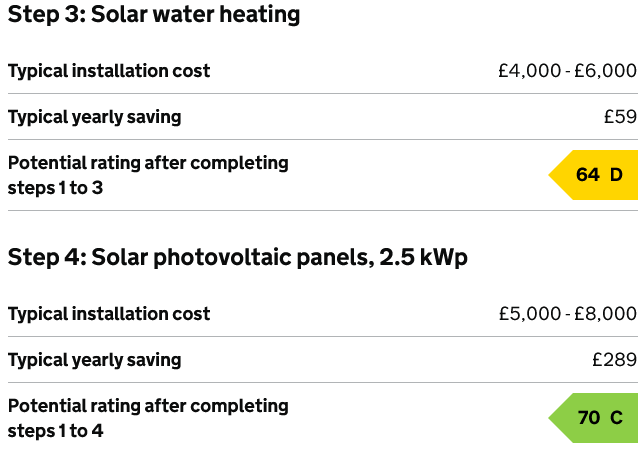
Task: Click Step 3 'Typical yearly saving' label
Action: (95, 117)
